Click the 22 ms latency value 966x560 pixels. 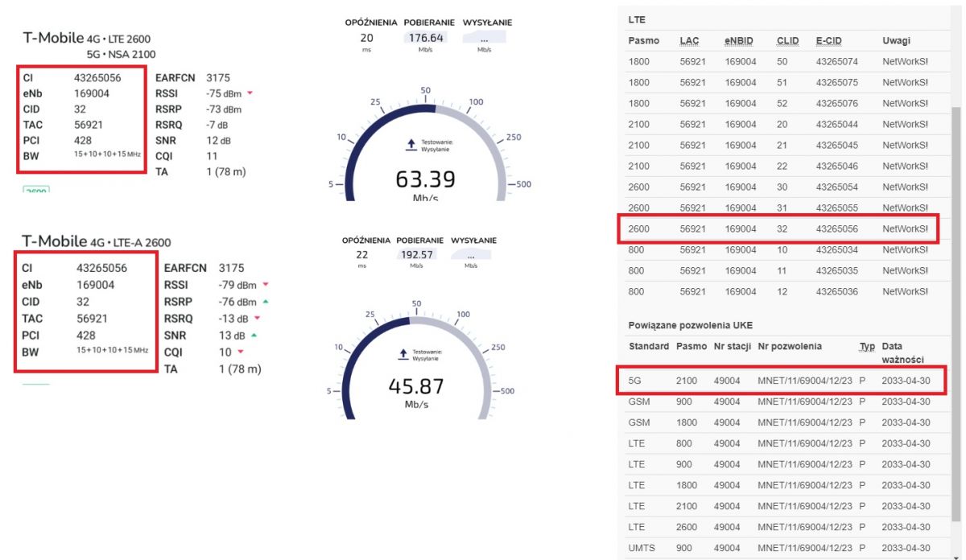tap(361, 254)
